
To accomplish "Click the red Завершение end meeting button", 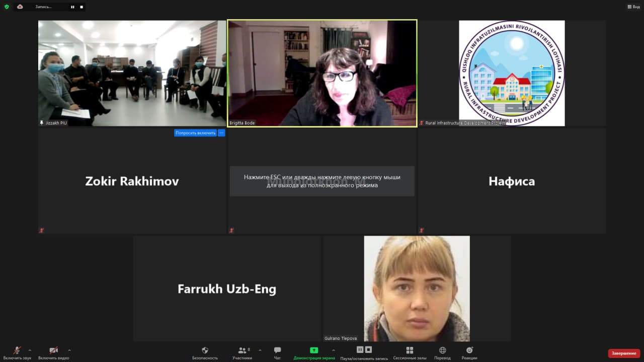I will click(624, 353).
